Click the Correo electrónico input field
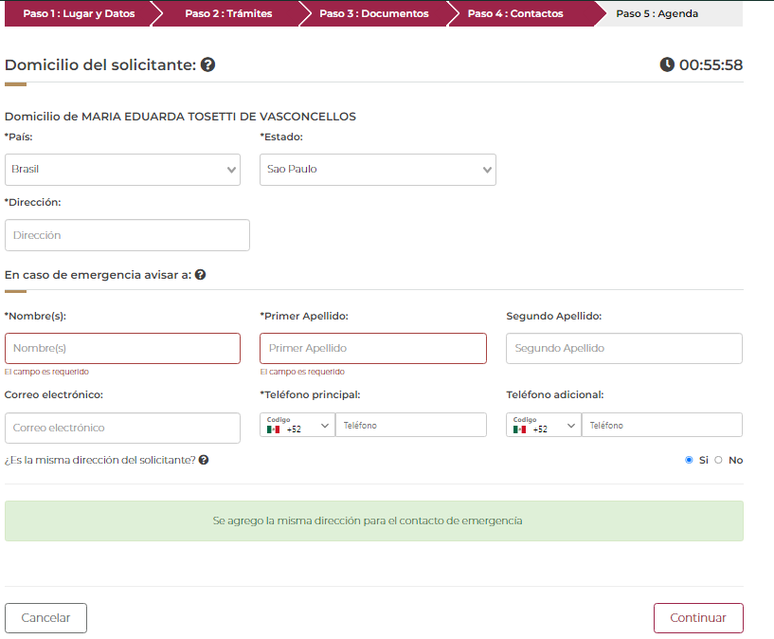The height and width of the screenshot is (639, 774). [122, 428]
